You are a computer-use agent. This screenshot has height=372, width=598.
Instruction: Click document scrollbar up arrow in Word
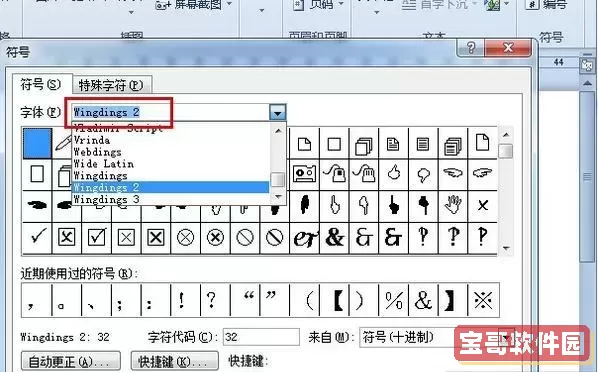pos(587,83)
